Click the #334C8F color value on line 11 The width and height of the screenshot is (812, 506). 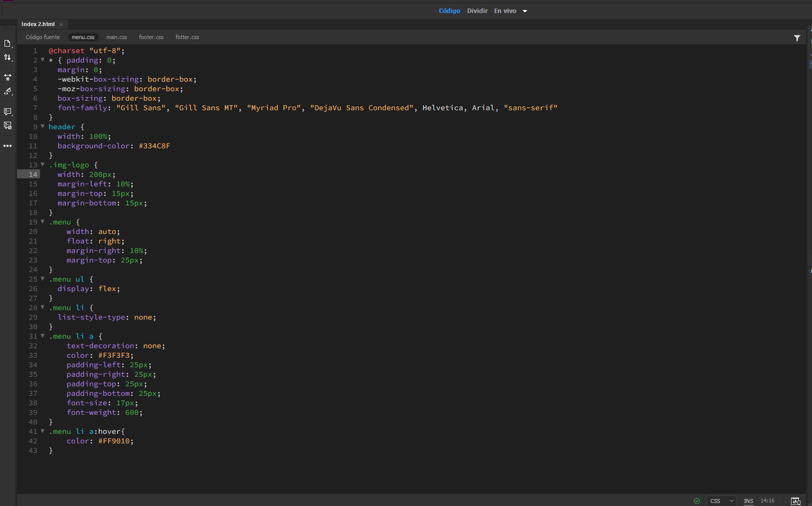click(x=155, y=146)
